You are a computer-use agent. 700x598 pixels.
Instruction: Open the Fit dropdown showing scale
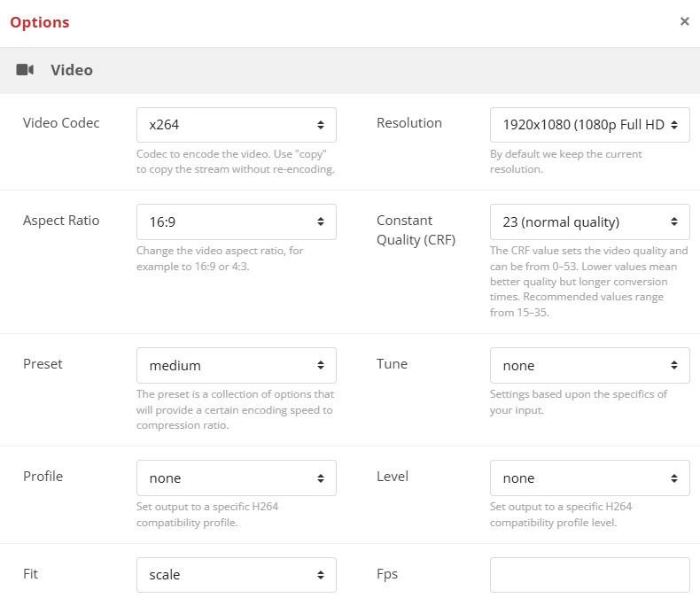(x=237, y=574)
